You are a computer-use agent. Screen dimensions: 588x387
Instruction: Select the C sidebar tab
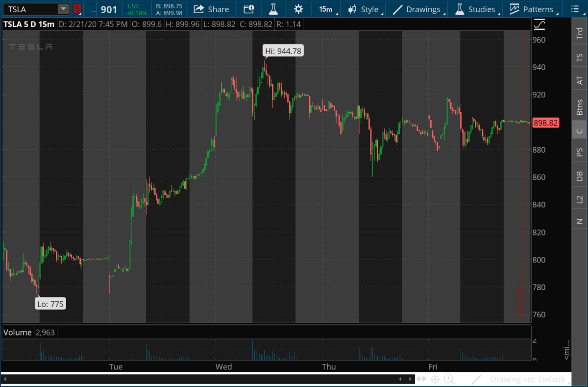pos(579,130)
